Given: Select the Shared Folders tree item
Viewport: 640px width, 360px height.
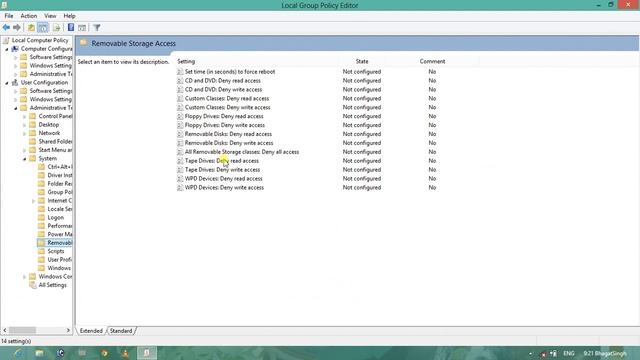Looking at the screenshot, I should point(55,141).
